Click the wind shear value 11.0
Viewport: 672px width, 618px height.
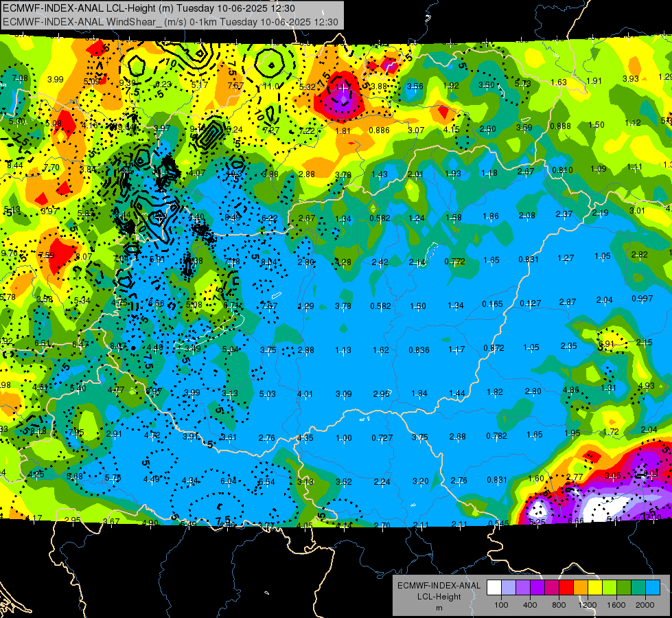point(271,87)
